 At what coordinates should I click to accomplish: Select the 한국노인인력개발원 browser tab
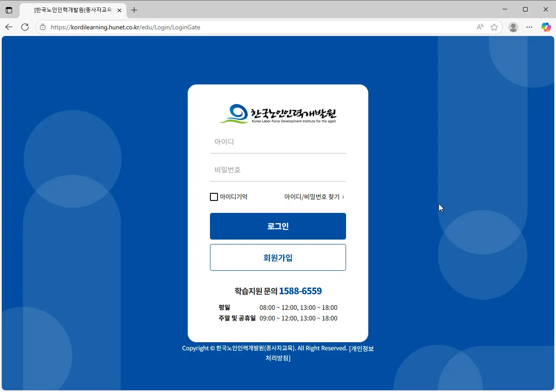click(73, 10)
